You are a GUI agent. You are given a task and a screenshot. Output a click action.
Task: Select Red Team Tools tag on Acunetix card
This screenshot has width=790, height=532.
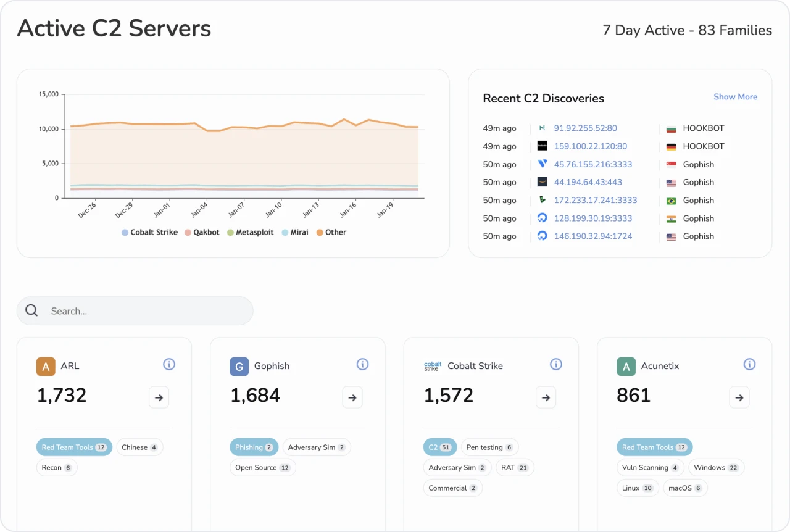654,447
